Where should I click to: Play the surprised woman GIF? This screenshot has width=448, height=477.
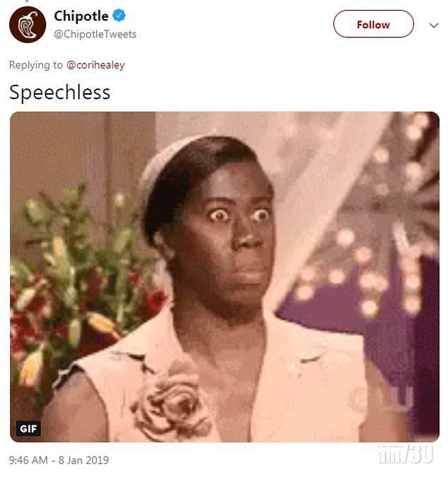pyautogui.click(x=225, y=277)
